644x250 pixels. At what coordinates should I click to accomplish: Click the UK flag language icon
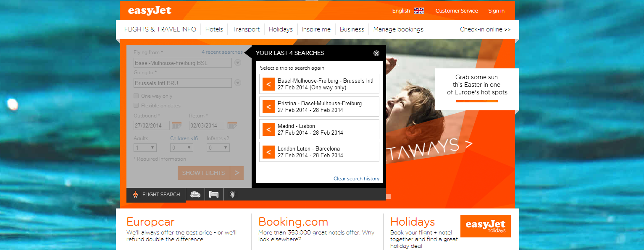[419, 11]
